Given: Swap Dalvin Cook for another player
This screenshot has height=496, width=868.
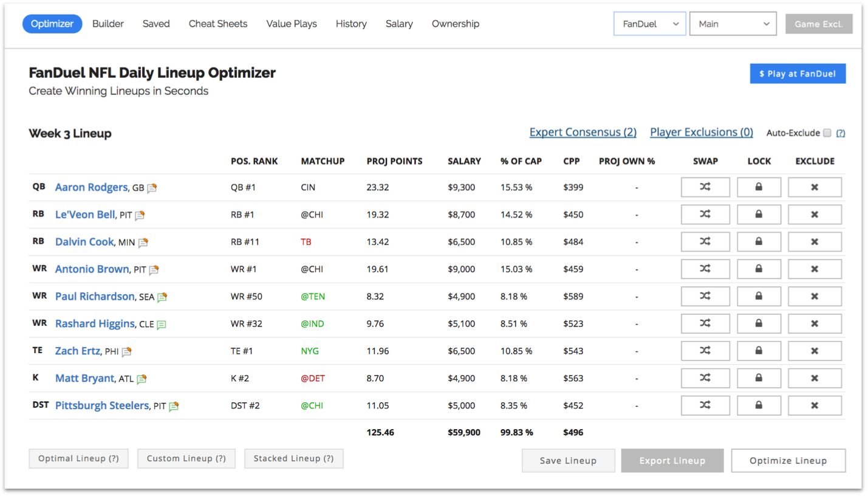Looking at the screenshot, I should tap(705, 242).
